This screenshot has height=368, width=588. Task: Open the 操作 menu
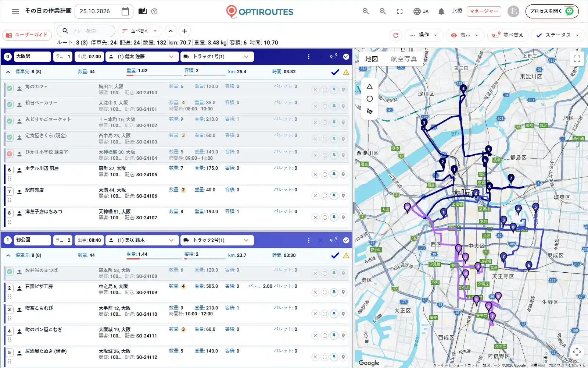point(424,35)
